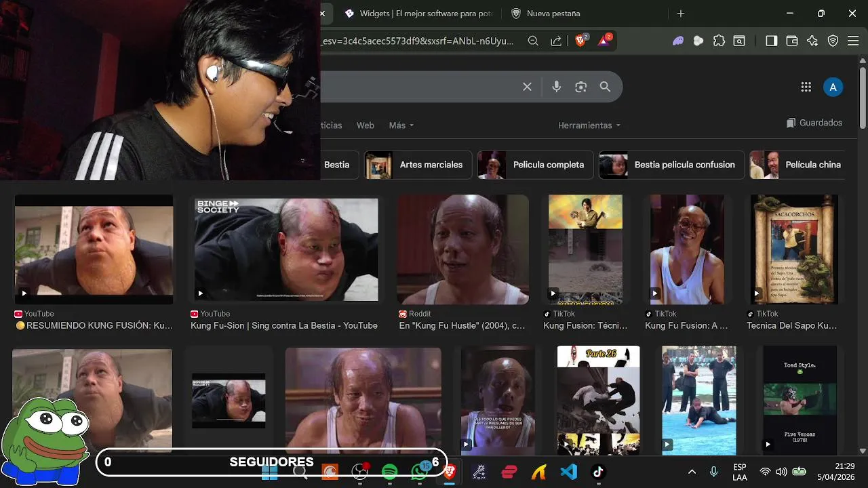Click 'Tecnica Del Sapo Ku...' title link
The image size is (868, 488).
[791, 325]
